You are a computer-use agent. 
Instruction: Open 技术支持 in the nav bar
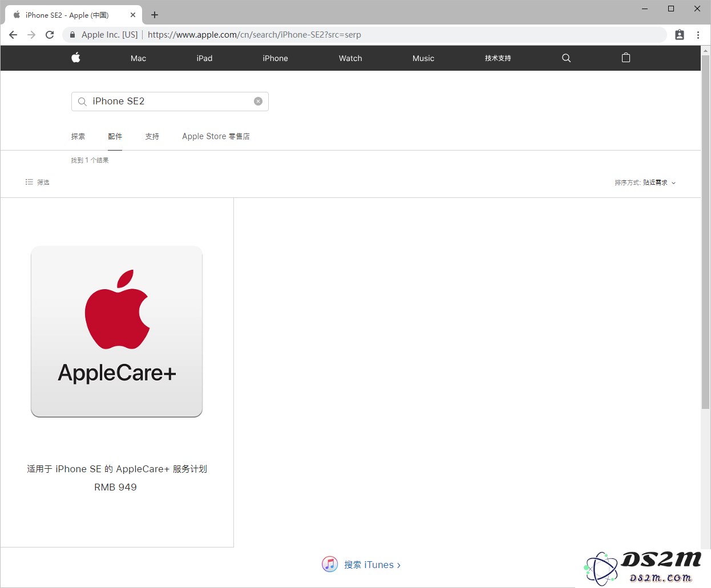(x=498, y=58)
